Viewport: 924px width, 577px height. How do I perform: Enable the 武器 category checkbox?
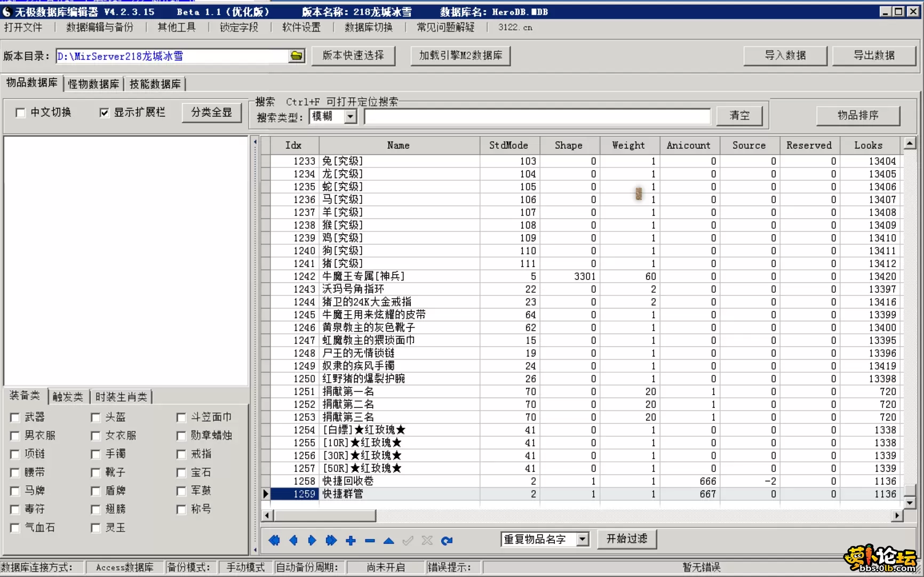coord(15,418)
